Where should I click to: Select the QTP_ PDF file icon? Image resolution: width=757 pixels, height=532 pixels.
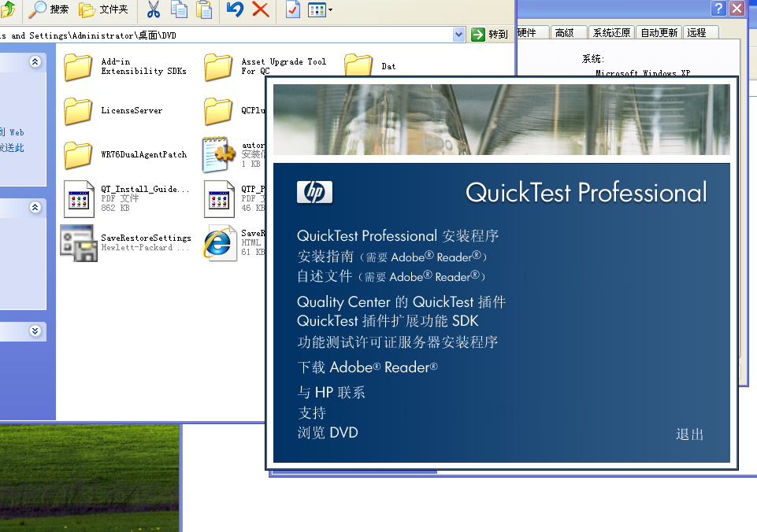[x=219, y=199]
